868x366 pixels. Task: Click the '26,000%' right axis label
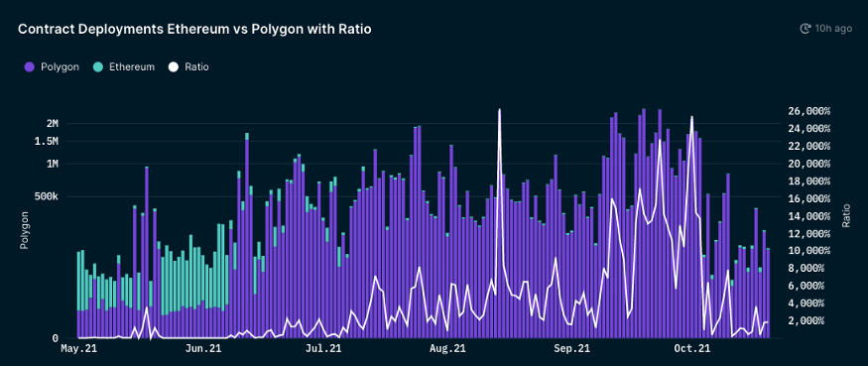[808, 111]
